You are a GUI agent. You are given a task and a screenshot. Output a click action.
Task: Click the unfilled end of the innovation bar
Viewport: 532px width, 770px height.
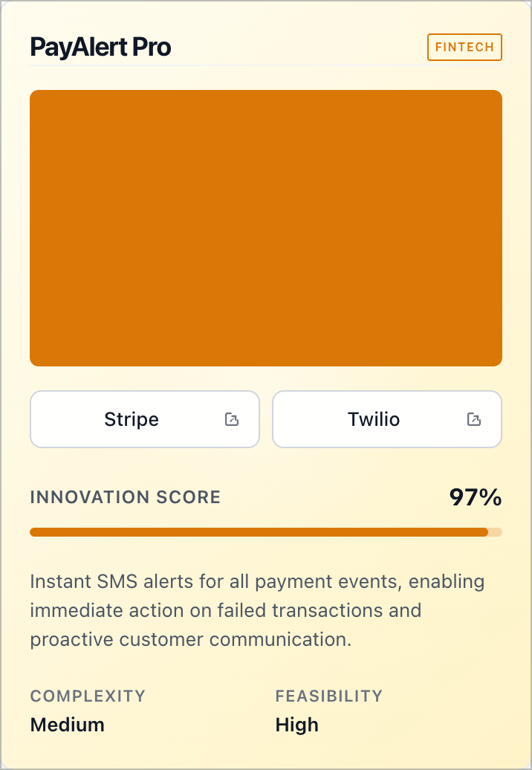click(x=496, y=532)
